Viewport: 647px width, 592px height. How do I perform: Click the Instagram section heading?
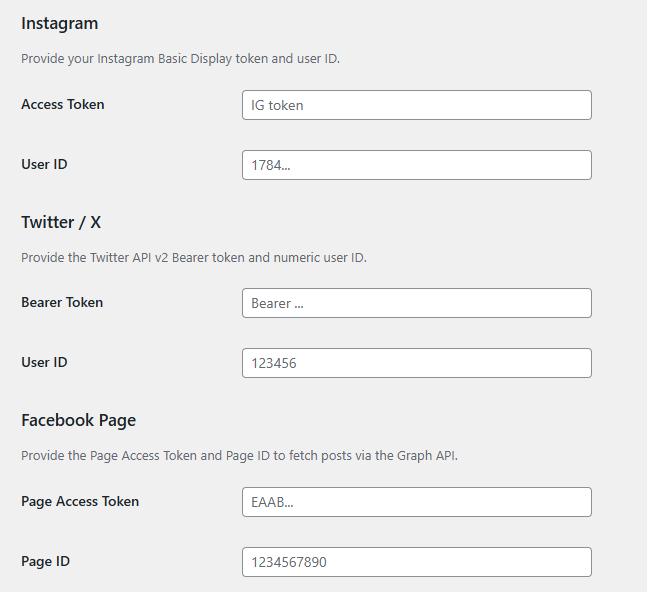point(60,23)
